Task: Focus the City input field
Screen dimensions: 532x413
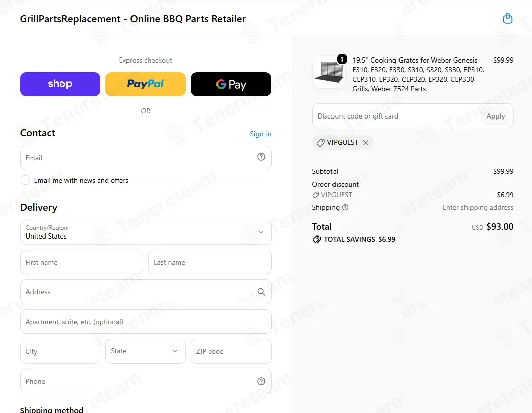Action: coord(60,351)
